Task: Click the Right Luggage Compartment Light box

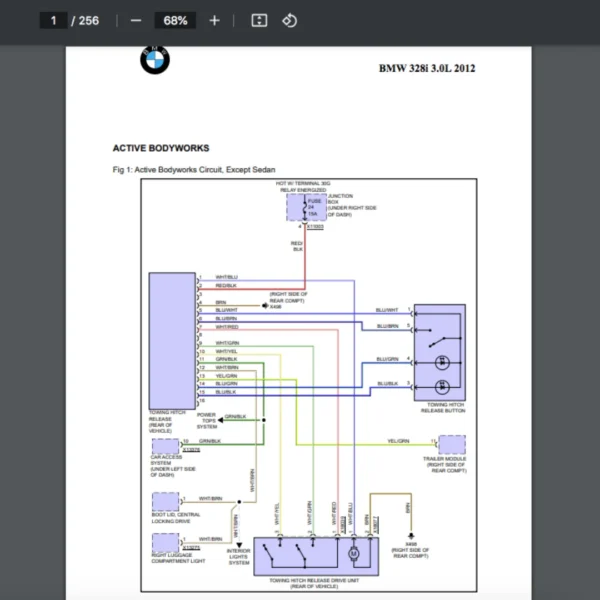Action: (166, 542)
